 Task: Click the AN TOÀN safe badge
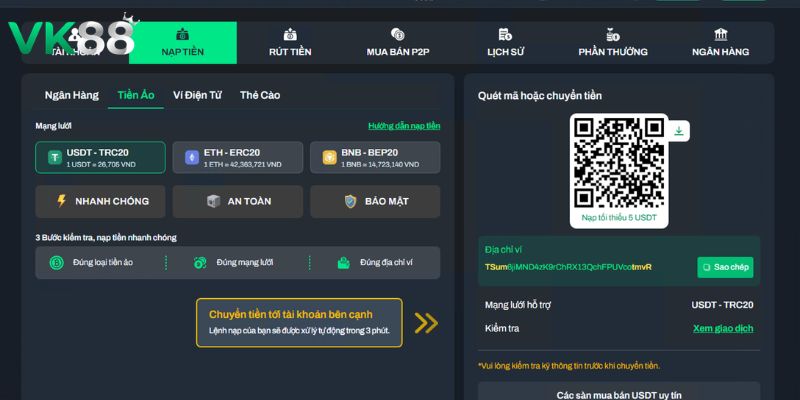[x=238, y=202]
